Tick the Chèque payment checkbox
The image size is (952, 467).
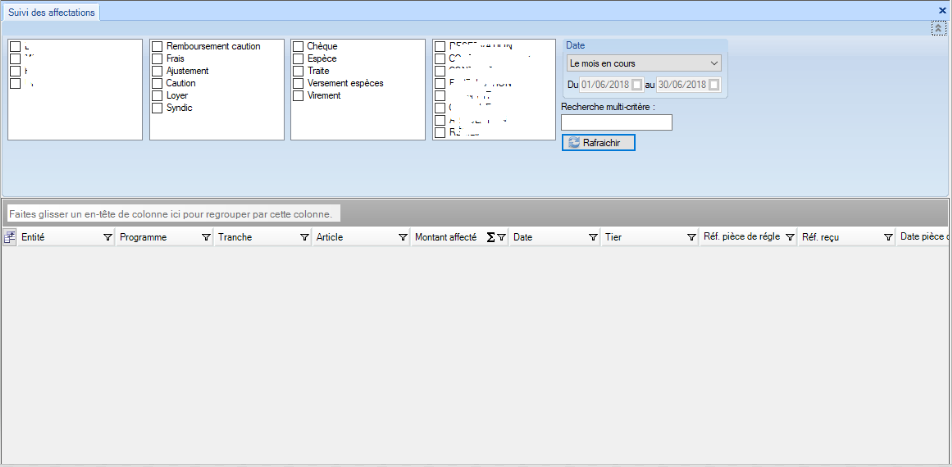tap(298, 47)
